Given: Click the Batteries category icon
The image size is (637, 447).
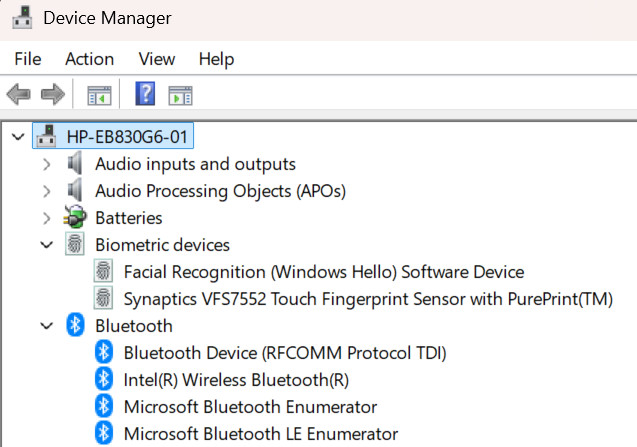Looking at the screenshot, I should coord(75,217).
